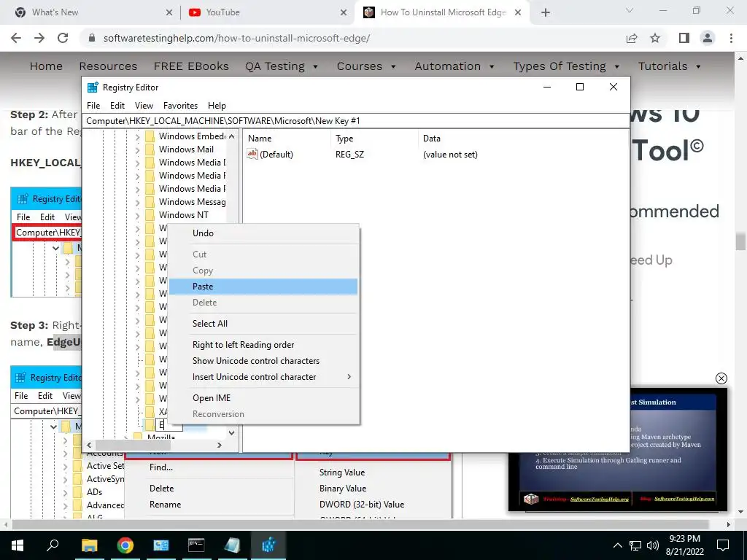The width and height of the screenshot is (747, 560).
Task: Expand the Windows Mail tree node
Action: pyautogui.click(x=137, y=150)
